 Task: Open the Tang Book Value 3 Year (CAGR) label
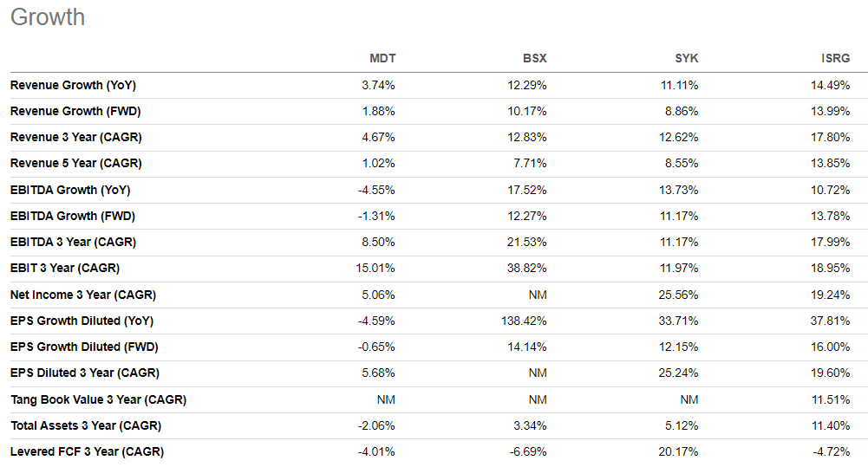point(98,399)
